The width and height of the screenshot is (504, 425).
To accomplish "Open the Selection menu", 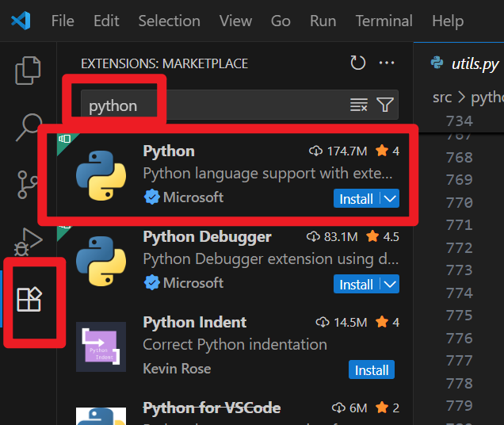I will pos(170,21).
